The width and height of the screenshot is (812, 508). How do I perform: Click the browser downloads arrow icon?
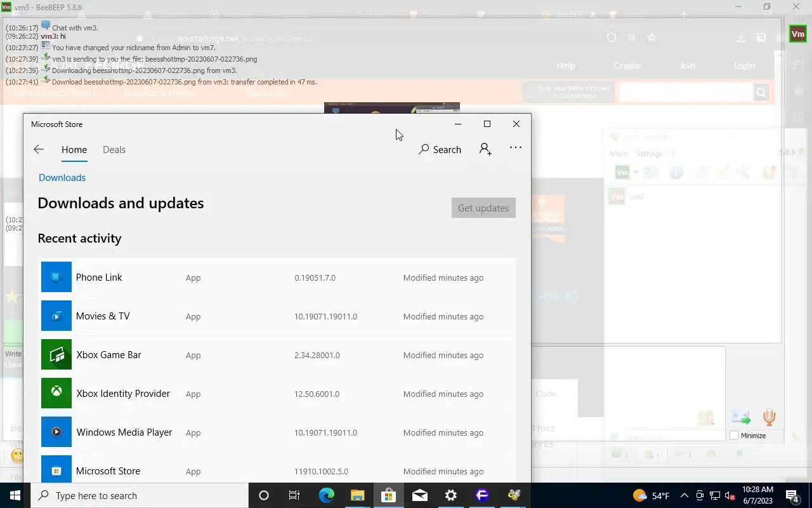pos(740,38)
